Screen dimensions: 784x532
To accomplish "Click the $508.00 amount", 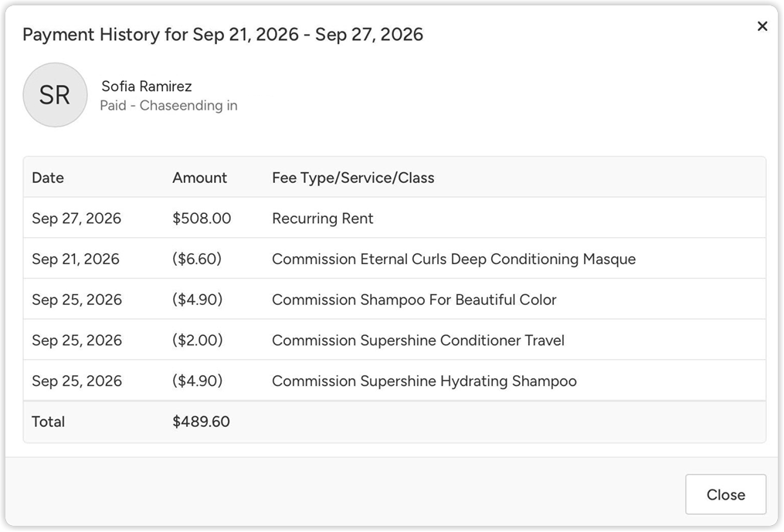I will [202, 219].
